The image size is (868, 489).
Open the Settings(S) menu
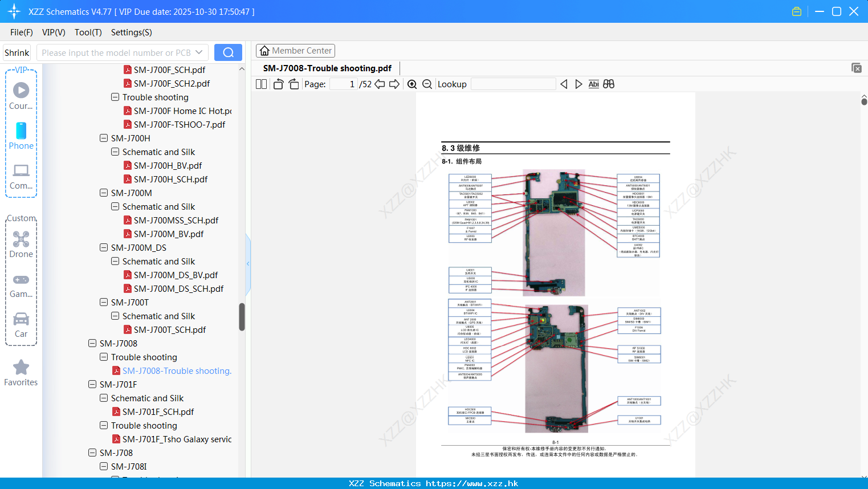point(132,32)
